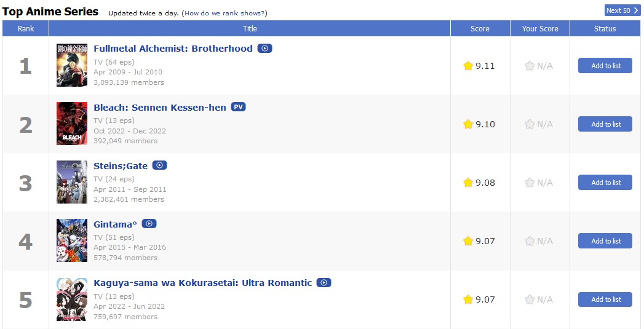This screenshot has width=644, height=329.
Task: Open the Bleach: Sennen Kessen-hen PV icon
Action: click(x=238, y=107)
